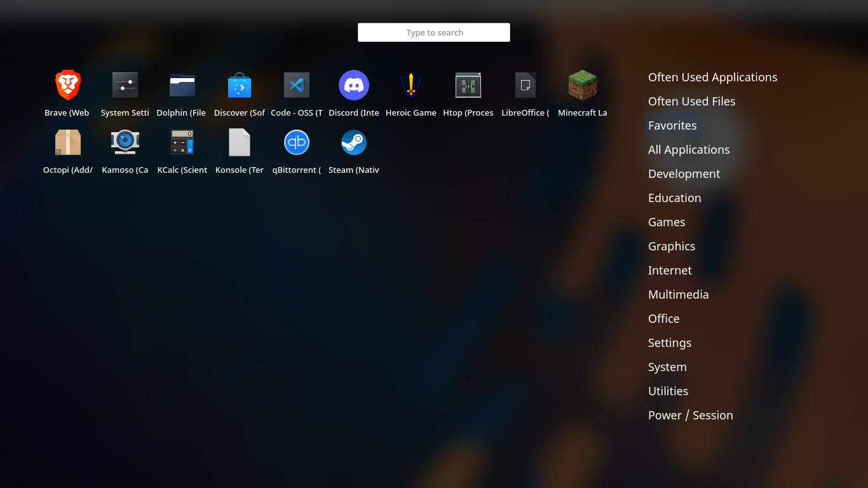Image resolution: width=868 pixels, height=488 pixels.
Task: Click the 'Type to search' field
Action: pyautogui.click(x=434, y=32)
